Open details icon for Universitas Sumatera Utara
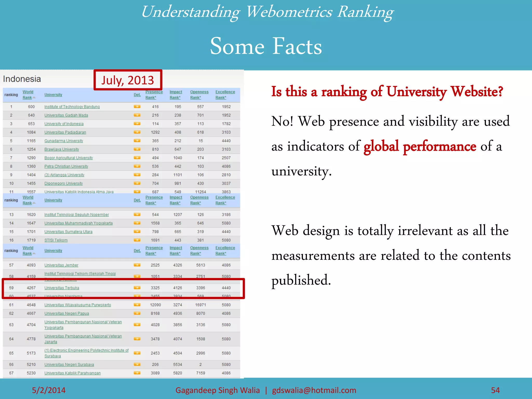The height and width of the screenshot is (399, 532). pos(137,231)
